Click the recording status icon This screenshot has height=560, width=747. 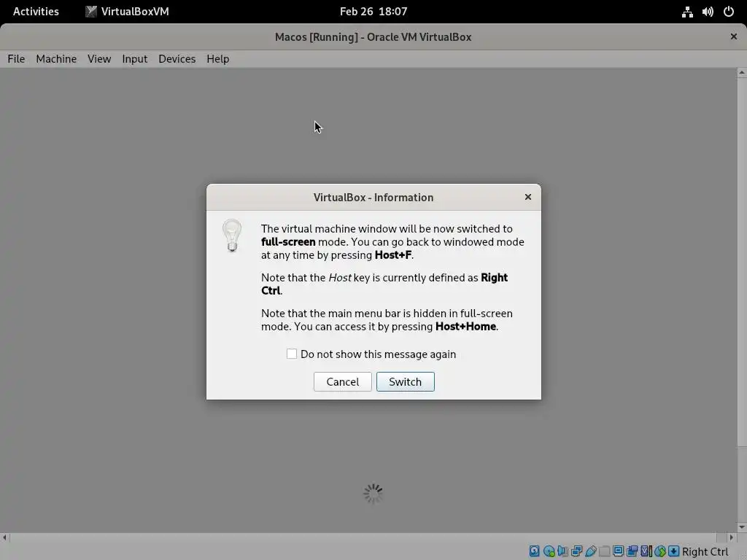632,551
